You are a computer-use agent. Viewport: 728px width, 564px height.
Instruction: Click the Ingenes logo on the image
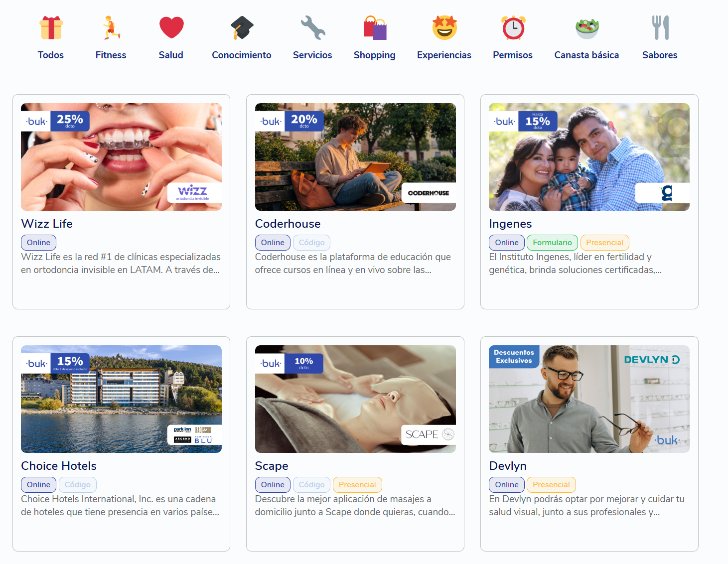coord(663,193)
